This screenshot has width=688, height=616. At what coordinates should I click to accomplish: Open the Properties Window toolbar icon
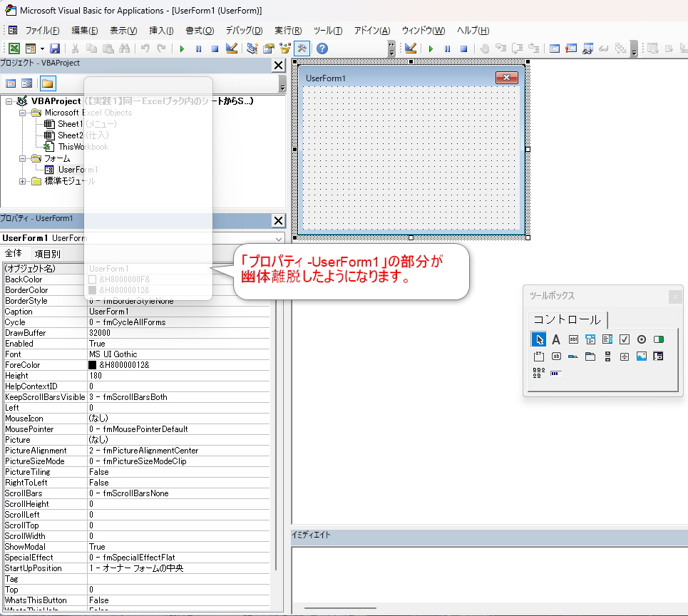point(269,48)
